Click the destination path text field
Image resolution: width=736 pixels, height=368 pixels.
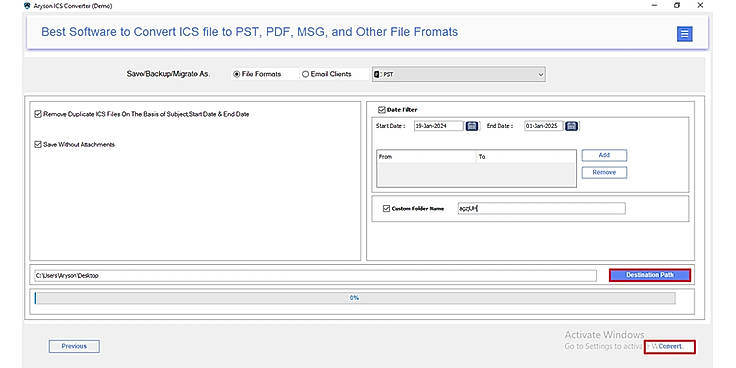pos(315,276)
